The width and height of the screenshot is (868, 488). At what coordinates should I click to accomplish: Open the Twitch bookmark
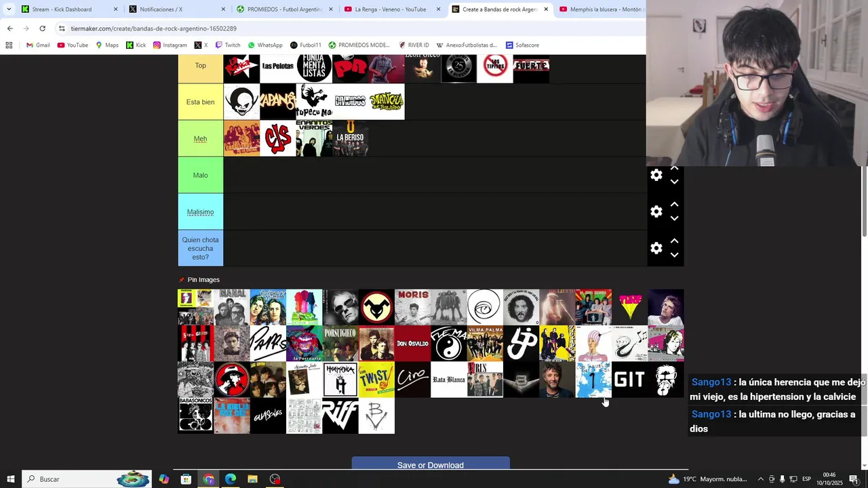(x=227, y=45)
